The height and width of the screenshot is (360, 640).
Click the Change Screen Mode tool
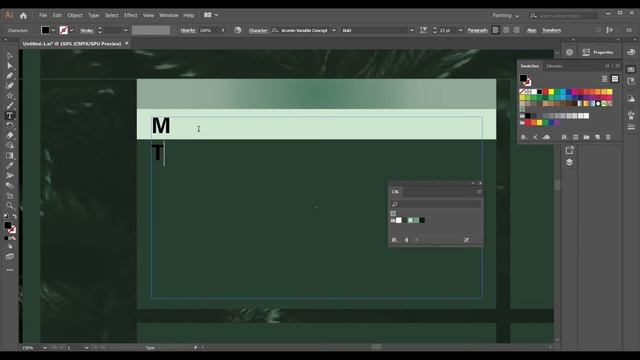[x=10, y=257]
